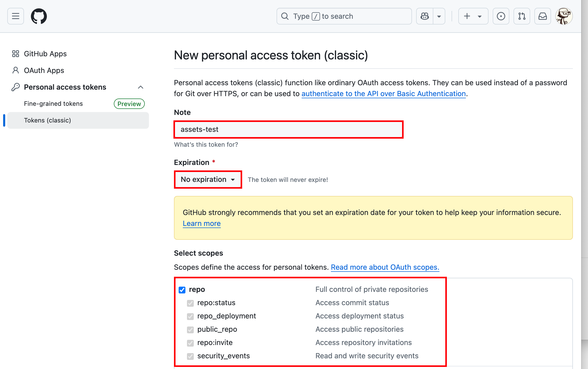Collapse Personal access tokens chevron
This screenshot has height=369, width=588.
(x=141, y=87)
